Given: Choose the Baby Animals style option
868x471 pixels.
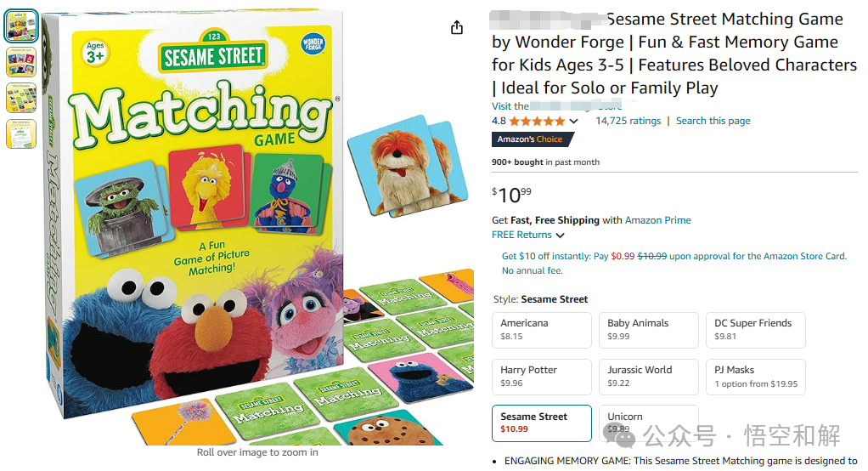Looking at the screenshot, I should point(649,330).
